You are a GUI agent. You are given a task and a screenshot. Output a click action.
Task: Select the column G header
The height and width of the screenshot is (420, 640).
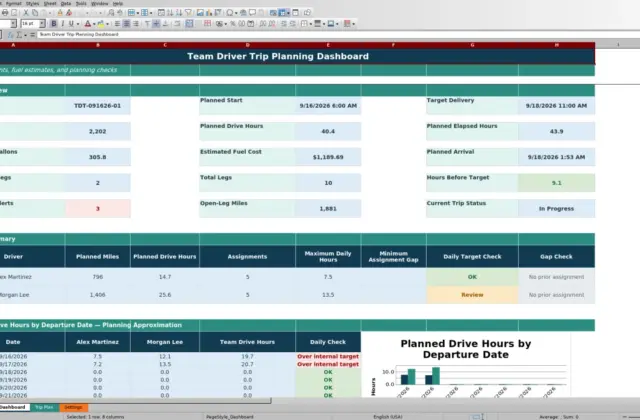click(472, 45)
